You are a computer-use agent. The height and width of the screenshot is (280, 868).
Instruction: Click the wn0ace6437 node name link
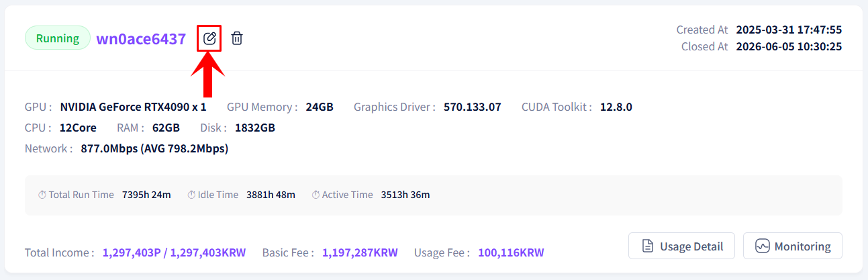tap(141, 39)
